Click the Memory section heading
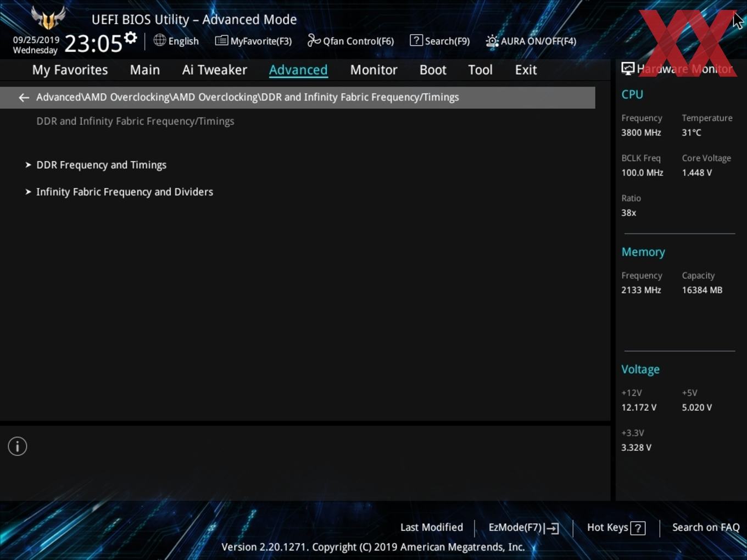The image size is (747, 560). [x=643, y=252]
